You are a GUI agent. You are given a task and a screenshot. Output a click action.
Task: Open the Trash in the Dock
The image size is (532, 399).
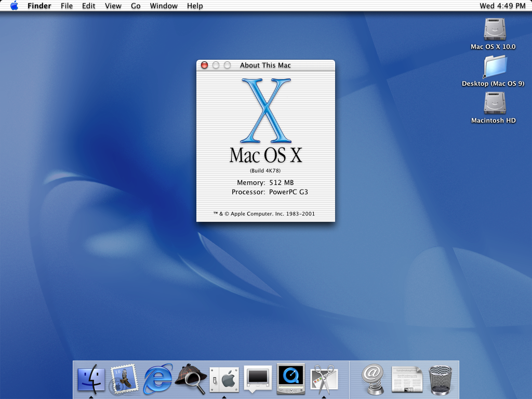click(440, 379)
